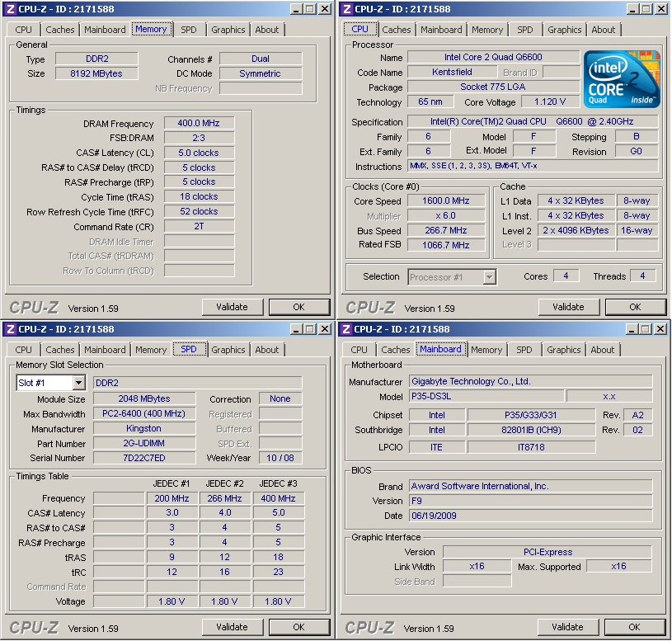This screenshot has height=641, width=672.
Task: Click Core Voltage value 1.120 V
Action: [x=550, y=101]
